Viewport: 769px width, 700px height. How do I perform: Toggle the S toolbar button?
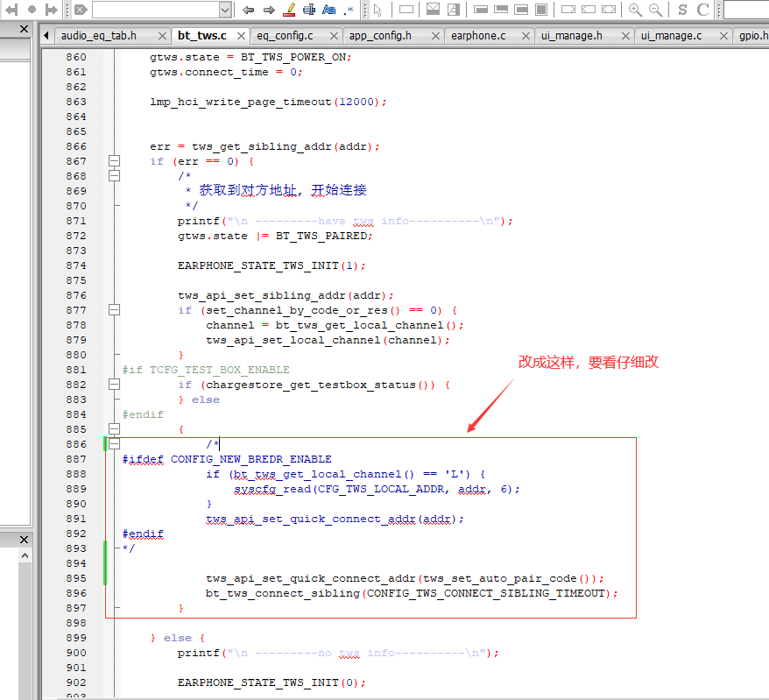(x=682, y=10)
